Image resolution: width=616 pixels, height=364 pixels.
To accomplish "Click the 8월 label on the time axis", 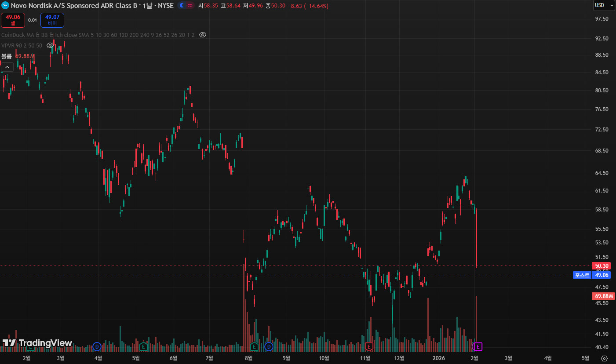I will click(249, 358).
